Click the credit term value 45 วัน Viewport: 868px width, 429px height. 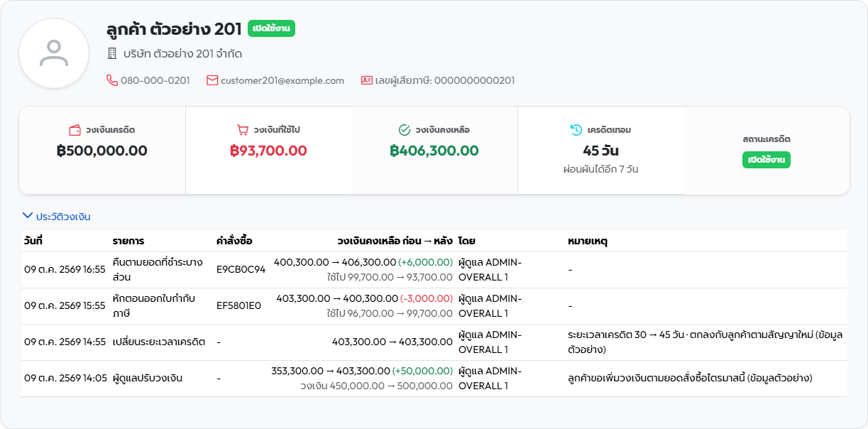600,151
